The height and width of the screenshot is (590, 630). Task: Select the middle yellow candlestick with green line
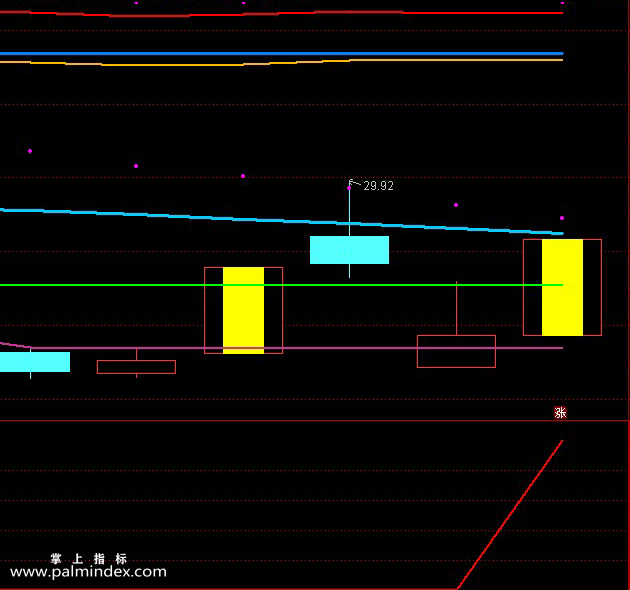(x=243, y=310)
